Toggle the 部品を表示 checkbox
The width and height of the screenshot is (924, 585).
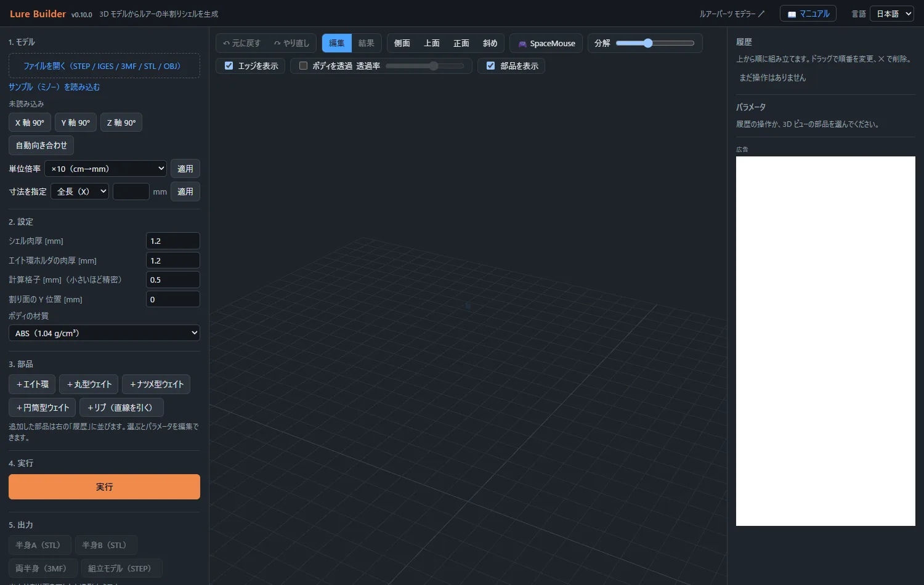[x=491, y=66]
